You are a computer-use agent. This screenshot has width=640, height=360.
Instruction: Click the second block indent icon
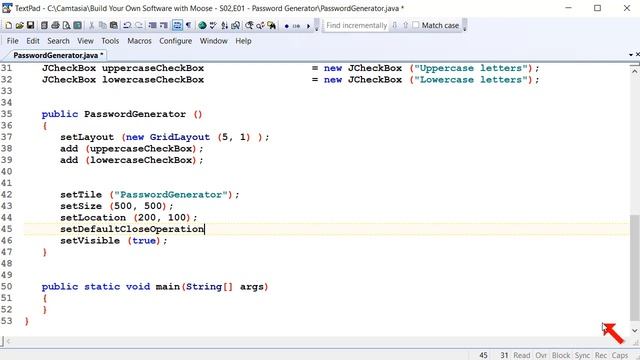coord(163,25)
